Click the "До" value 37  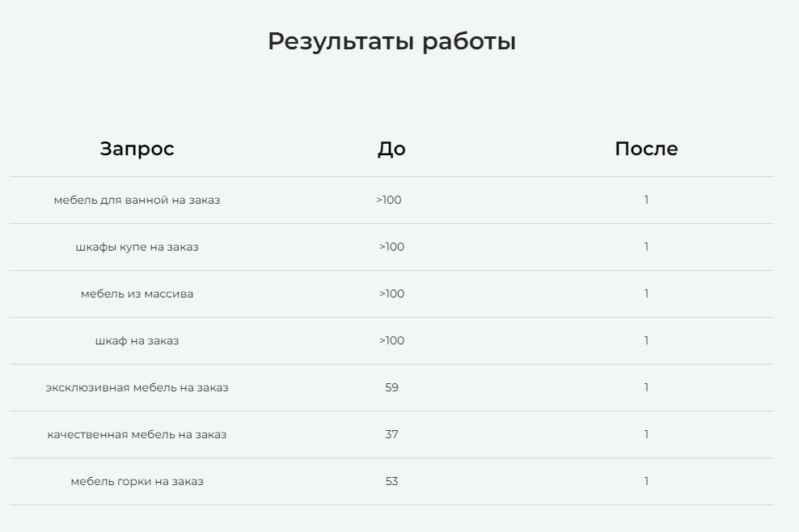click(x=391, y=434)
